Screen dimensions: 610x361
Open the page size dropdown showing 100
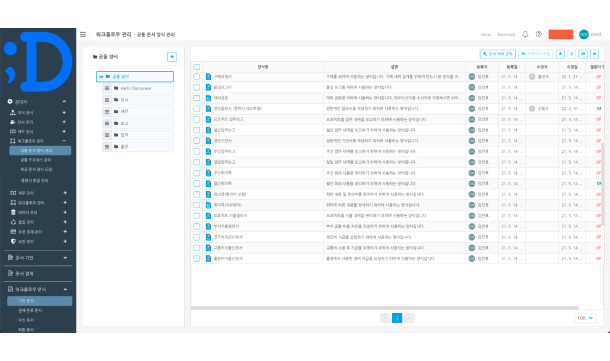pos(585,318)
